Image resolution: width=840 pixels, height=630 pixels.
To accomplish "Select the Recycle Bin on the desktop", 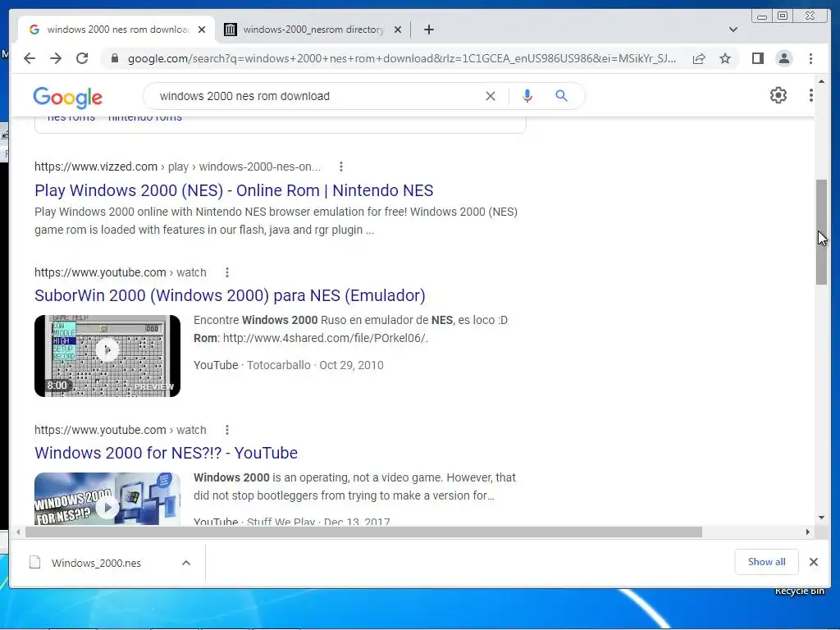I will [x=799, y=591].
